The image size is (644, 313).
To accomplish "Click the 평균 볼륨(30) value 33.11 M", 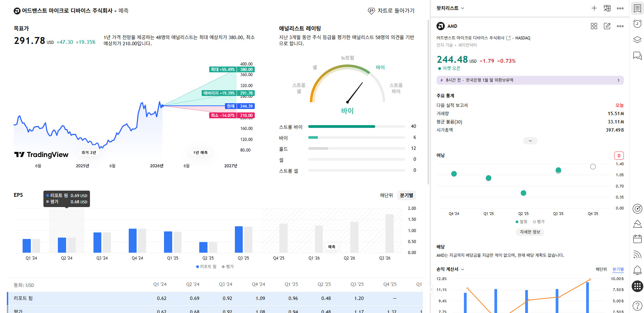I will click(x=616, y=122).
